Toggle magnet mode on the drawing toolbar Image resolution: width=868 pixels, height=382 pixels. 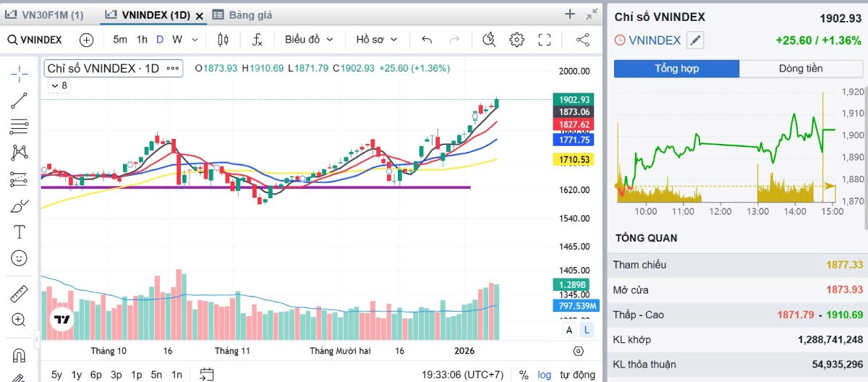(x=20, y=356)
